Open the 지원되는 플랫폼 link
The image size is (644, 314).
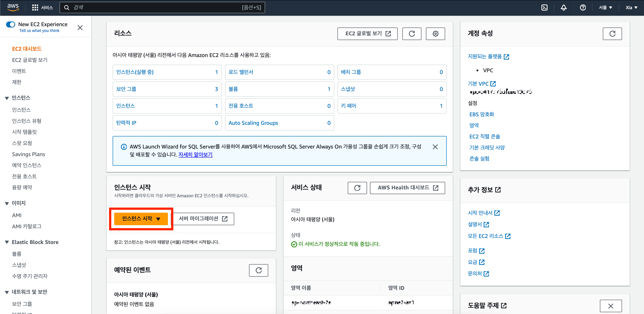coord(488,56)
